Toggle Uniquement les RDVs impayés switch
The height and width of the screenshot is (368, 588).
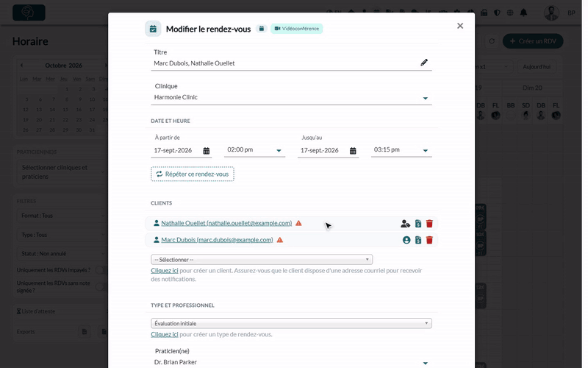pos(101,270)
